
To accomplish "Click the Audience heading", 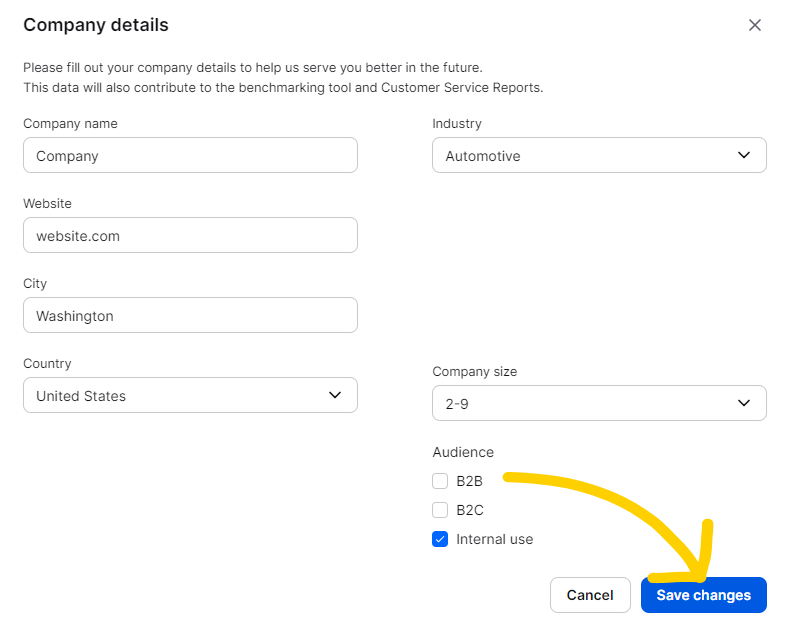I will tap(463, 452).
